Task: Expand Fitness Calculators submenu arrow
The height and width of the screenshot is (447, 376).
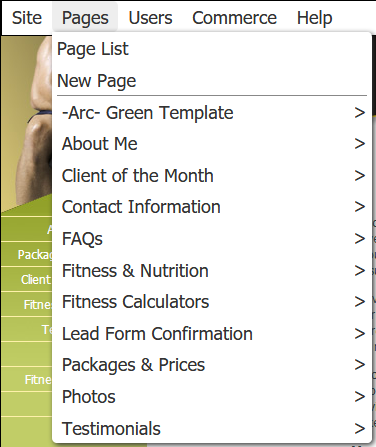Action: click(x=360, y=302)
